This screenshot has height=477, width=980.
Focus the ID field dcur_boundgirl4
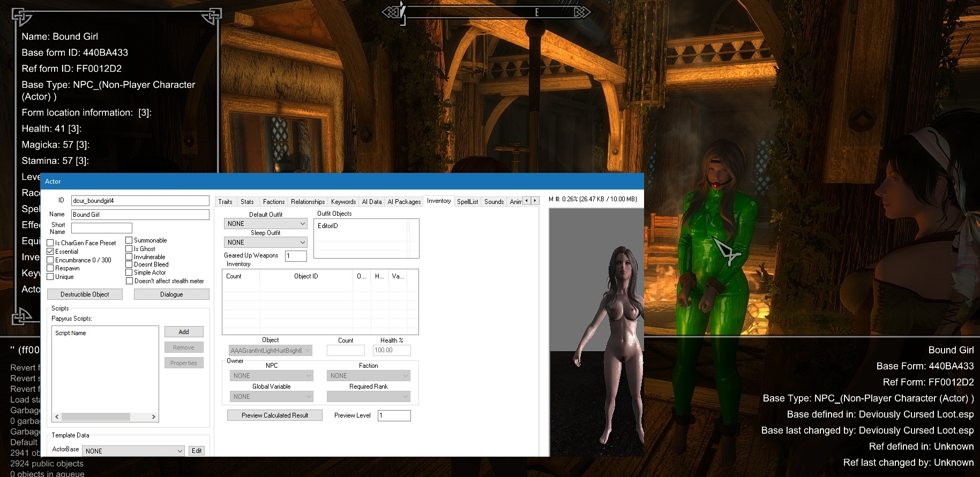click(x=140, y=201)
